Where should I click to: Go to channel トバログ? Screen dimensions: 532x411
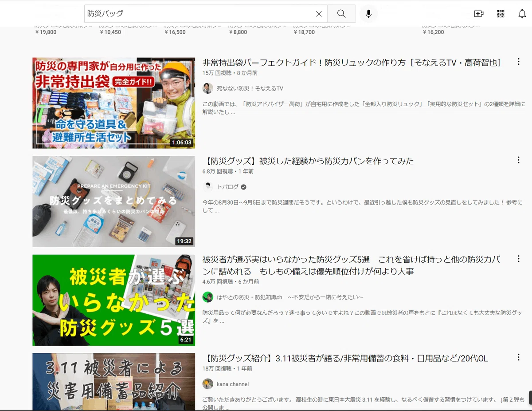point(228,187)
